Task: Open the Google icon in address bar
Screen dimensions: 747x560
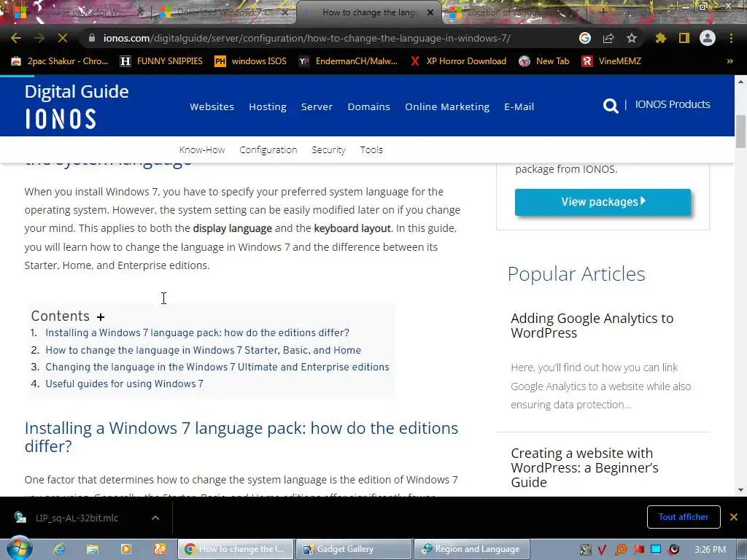Action: click(585, 38)
